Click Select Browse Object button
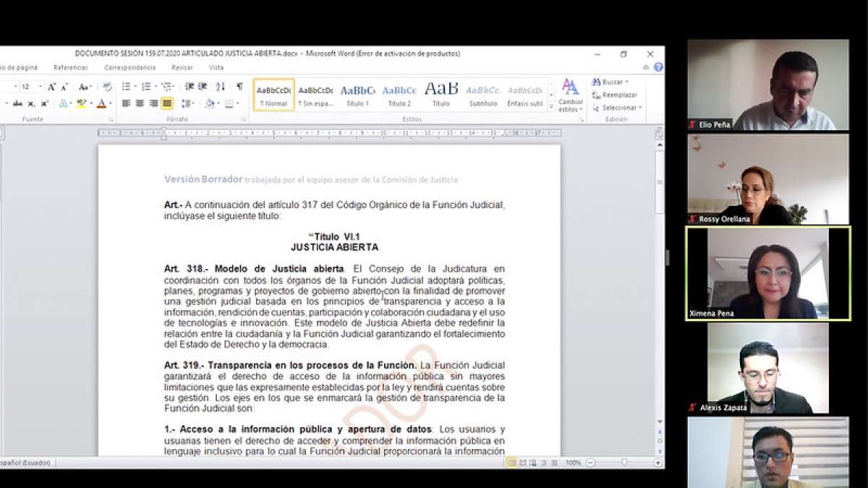Screen dimensions: 868x488 coord(659,440)
